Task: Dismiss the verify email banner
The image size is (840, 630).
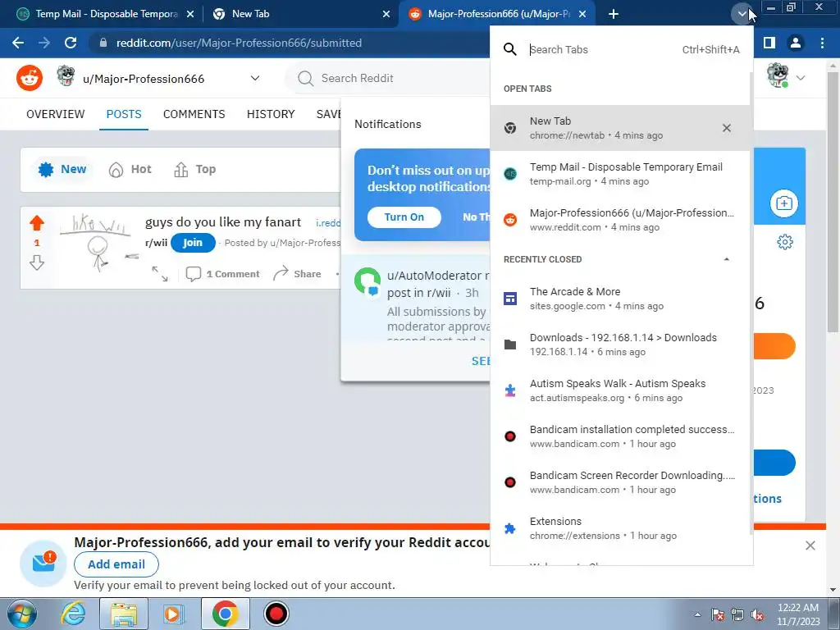Action: [810, 546]
